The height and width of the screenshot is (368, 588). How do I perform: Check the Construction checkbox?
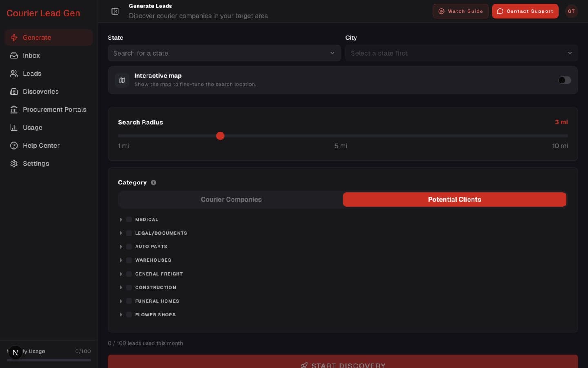point(129,287)
